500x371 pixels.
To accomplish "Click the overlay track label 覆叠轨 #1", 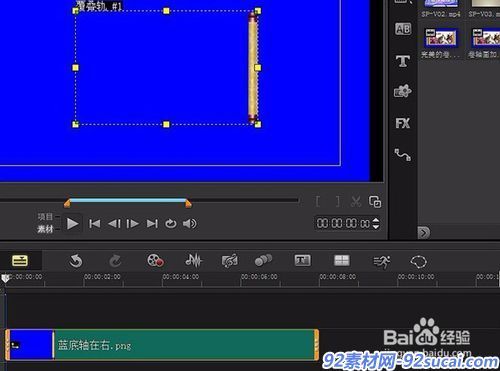I will [99, 6].
